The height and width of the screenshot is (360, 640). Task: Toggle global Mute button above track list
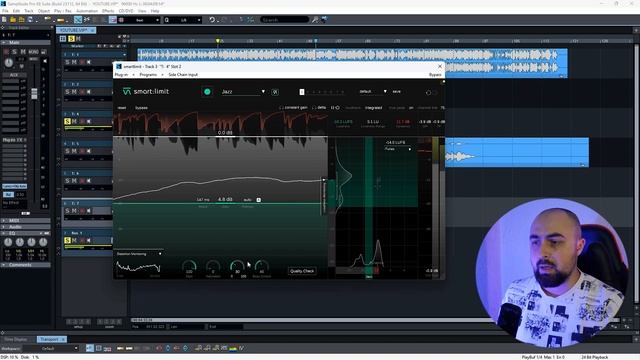[x=78, y=38]
